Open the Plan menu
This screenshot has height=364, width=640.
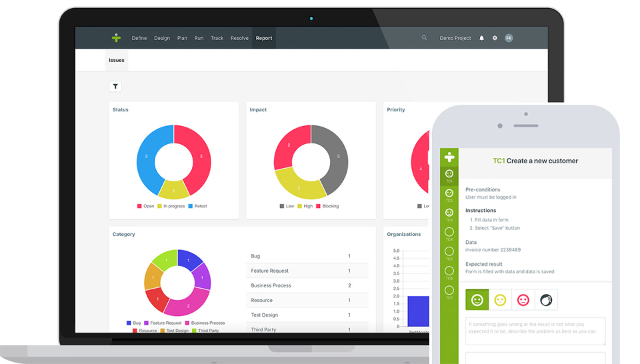(182, 38)
